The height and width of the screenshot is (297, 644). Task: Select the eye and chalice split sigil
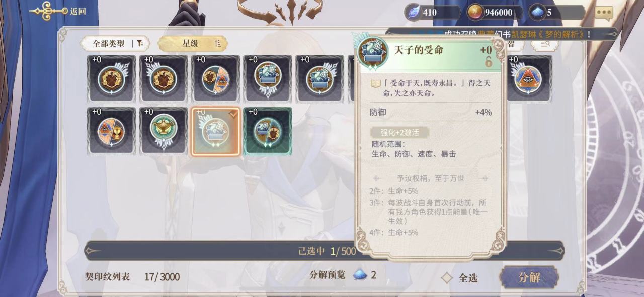click(x=111, y=130)
